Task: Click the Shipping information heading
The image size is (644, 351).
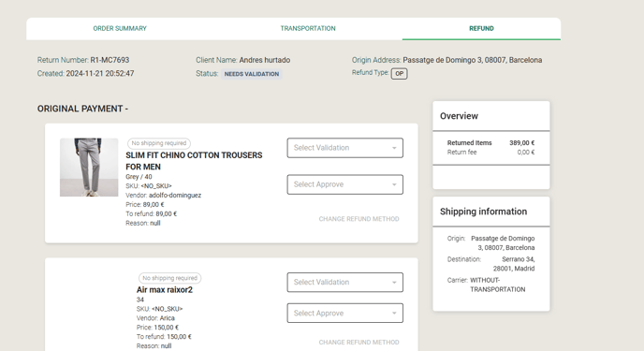Action: pos(483,212)
